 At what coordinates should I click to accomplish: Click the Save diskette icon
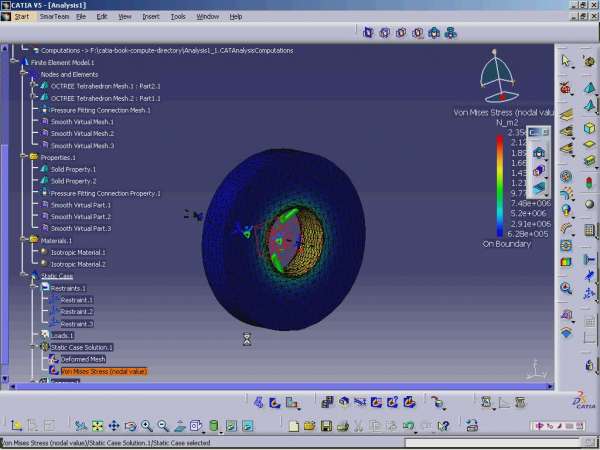[326, 426]
